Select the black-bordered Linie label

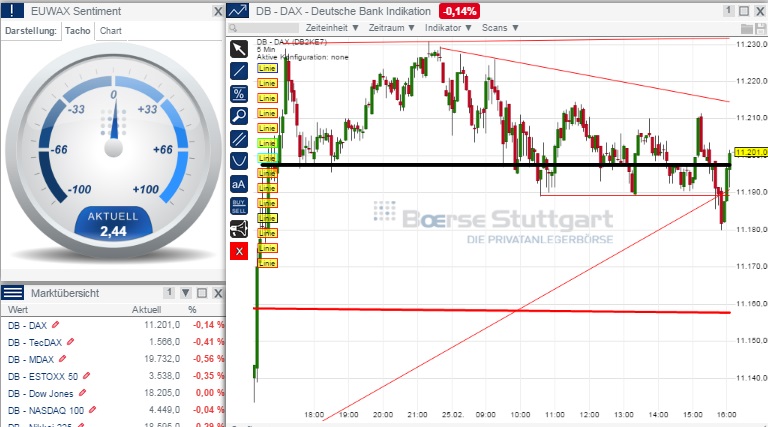click(x=267, y=218)
